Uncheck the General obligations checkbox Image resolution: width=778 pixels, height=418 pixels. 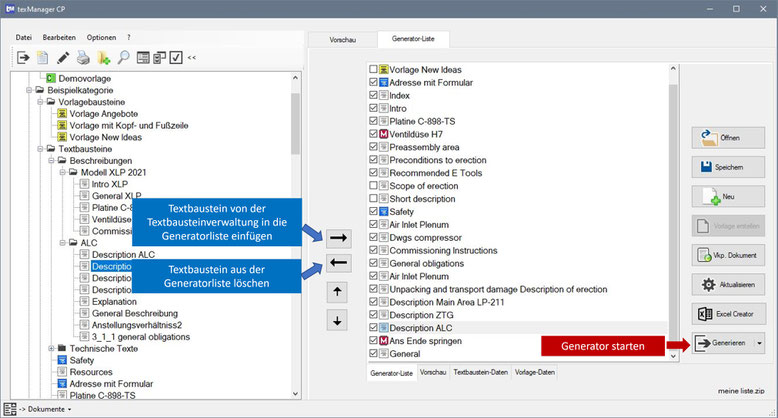[373, 263]
